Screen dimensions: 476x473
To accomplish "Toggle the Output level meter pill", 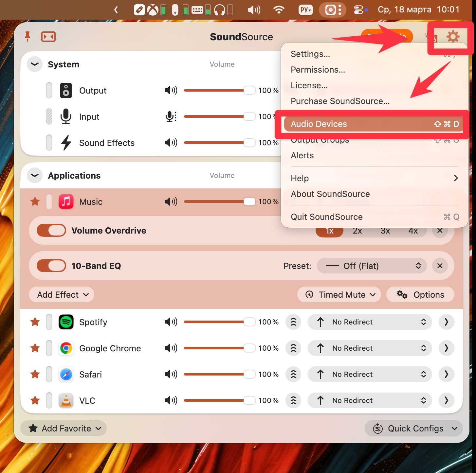I will (49, 90).
